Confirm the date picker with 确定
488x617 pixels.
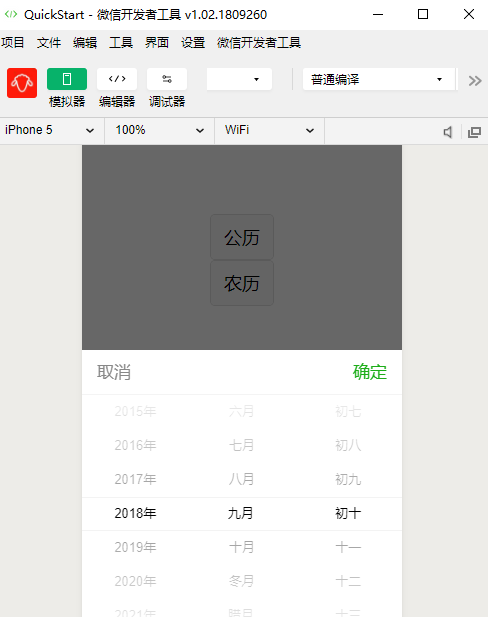pyautogui.click(x=370, y=372)
